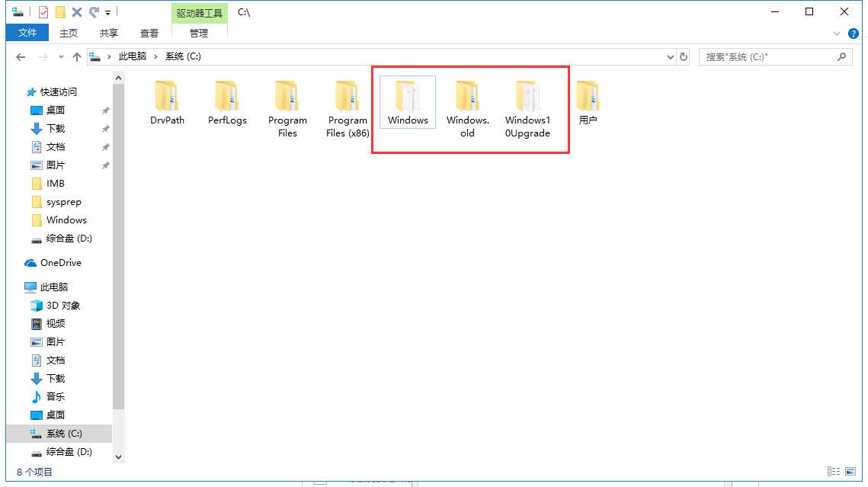Viewport: 868px width, 487px height.
Task: Click the system menu icon in title bar
Action: (18, 12)
